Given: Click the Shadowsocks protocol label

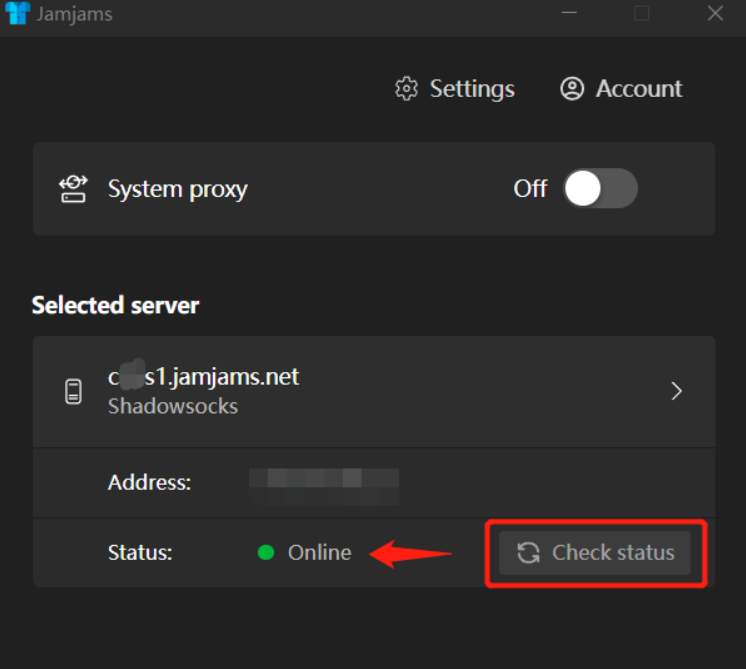Looking at the screenshot, I should [173, 407].
